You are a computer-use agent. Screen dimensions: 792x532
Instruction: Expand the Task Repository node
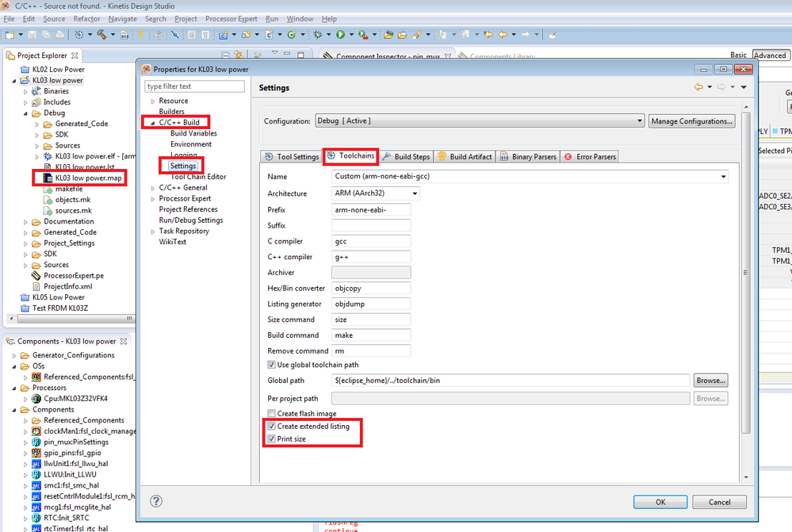(x=152, y=232)
